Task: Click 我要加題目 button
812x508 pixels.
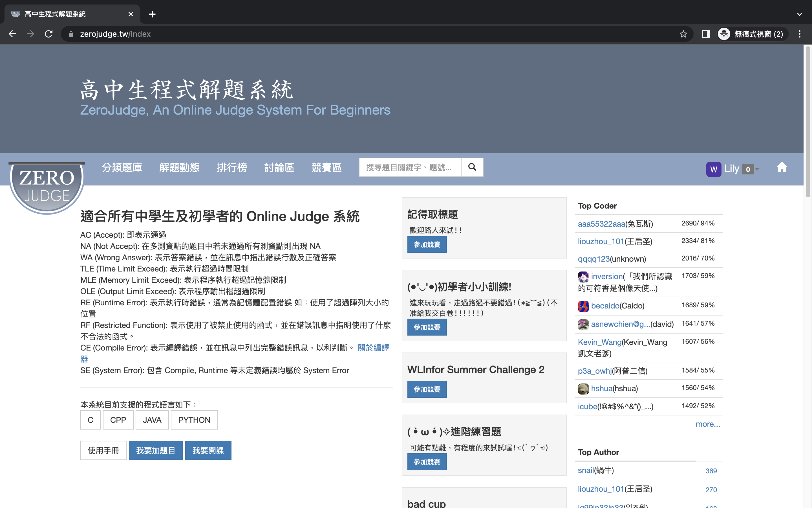Action: [x=156, y=450]
